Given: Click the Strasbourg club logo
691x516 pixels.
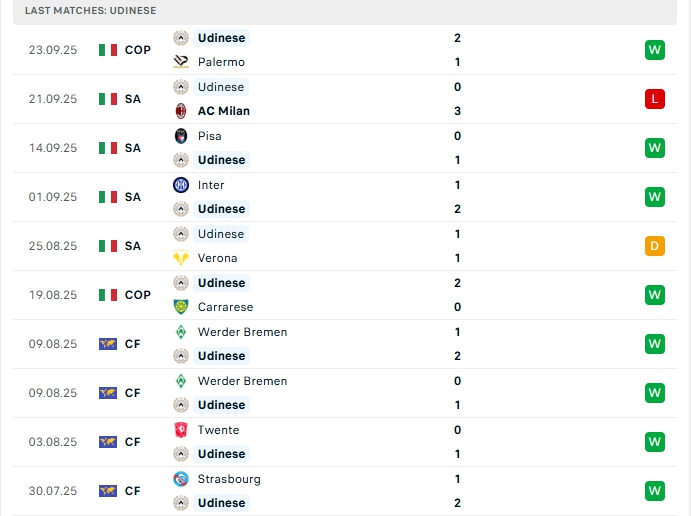Looking at the screenshot, I should pos(181,479).
